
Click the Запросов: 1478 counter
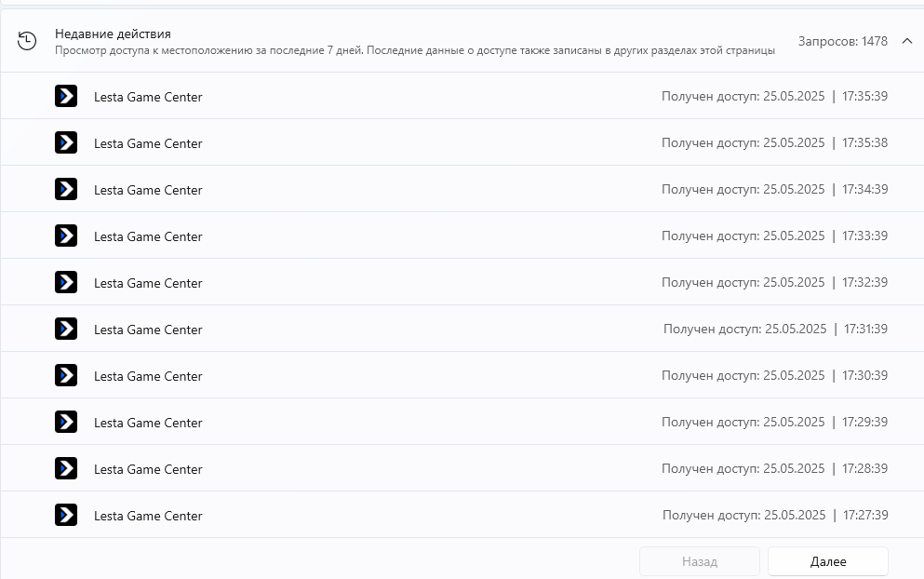(x=842, y=41)
